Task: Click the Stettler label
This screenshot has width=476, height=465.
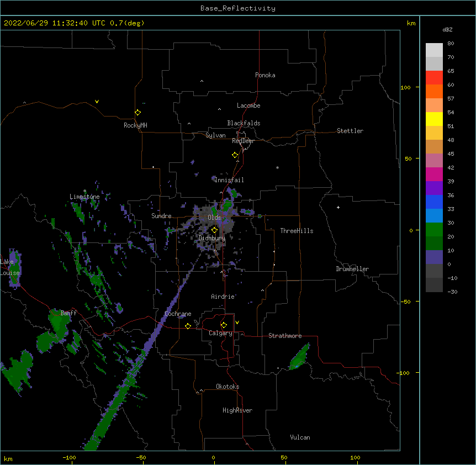Action: [350, 131]
